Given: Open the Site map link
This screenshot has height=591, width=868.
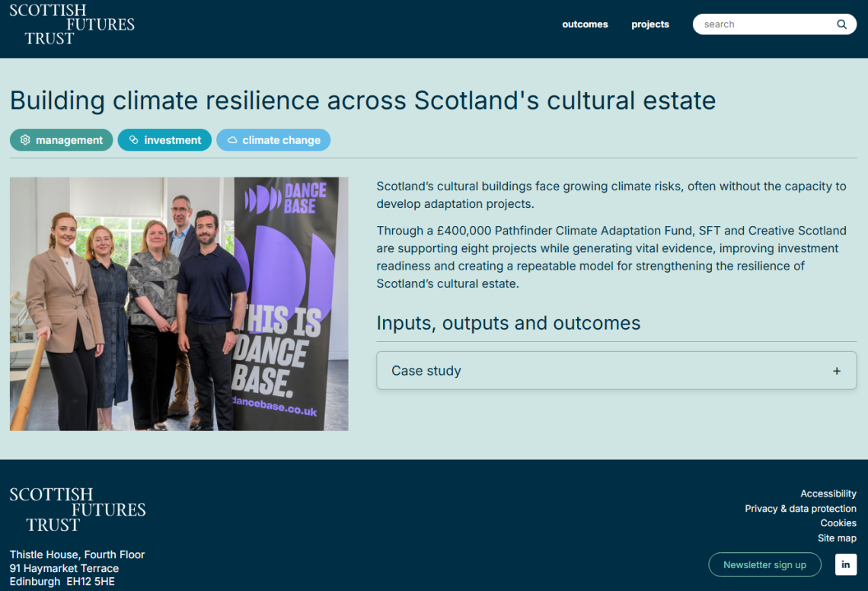Looking at the screenshot, I should pyautogui.click(x=837, y=538).
